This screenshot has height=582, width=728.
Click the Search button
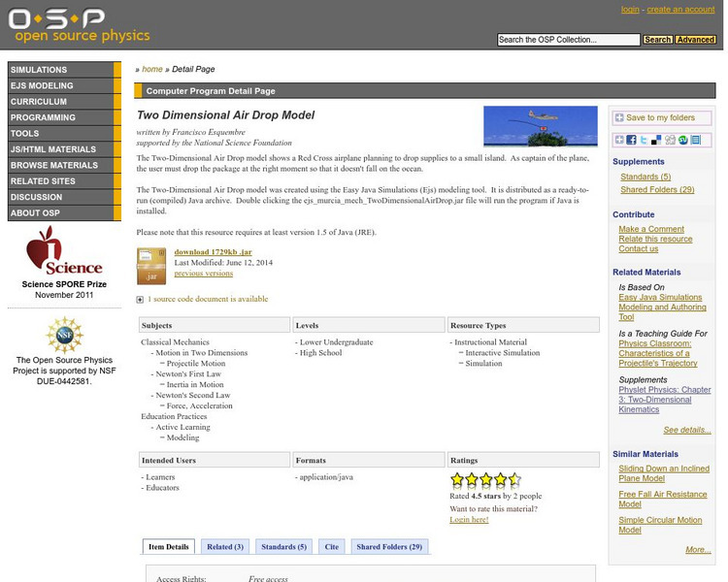tap(657, 40)
